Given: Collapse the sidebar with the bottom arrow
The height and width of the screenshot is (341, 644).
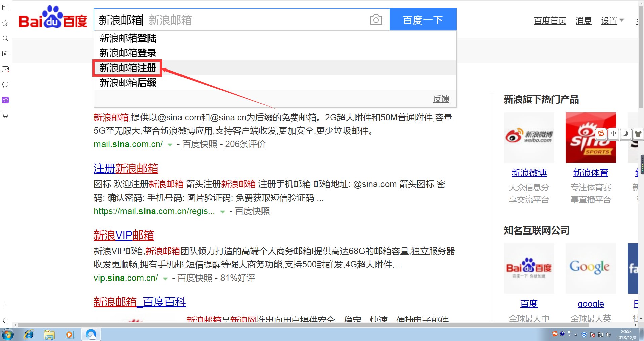Looking at the screenshot, I should pyautogui.click(x=5, y=320).
